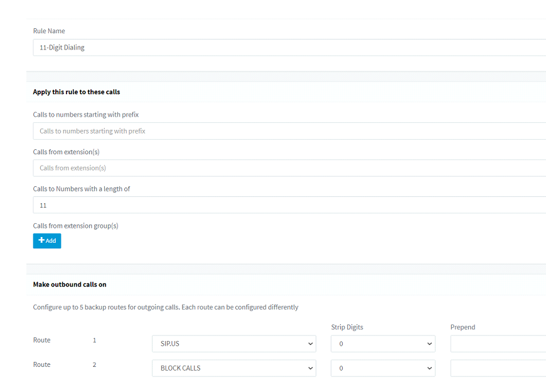
Task: Select the 'Make outbound calls on' heading
Action: tap(70, 284)
